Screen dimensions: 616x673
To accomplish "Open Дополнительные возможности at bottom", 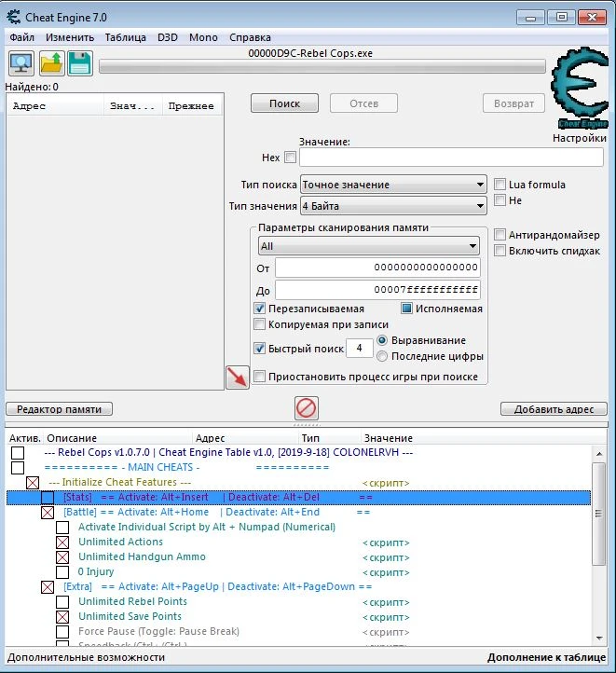I will click(86, 657).
